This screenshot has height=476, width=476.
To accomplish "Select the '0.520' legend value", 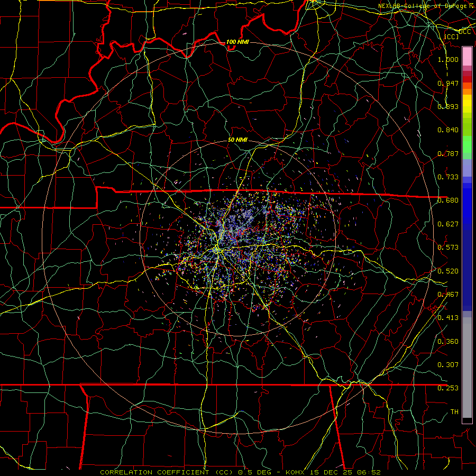I will 448,271.
